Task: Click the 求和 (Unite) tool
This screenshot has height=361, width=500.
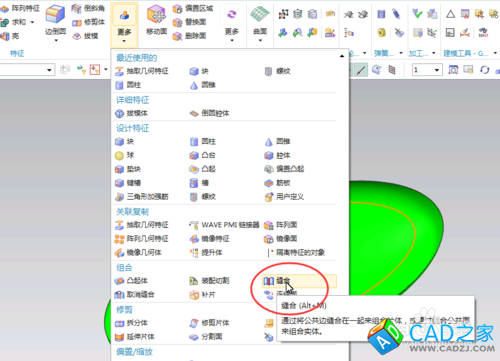Action: click(x=13, y=22)
